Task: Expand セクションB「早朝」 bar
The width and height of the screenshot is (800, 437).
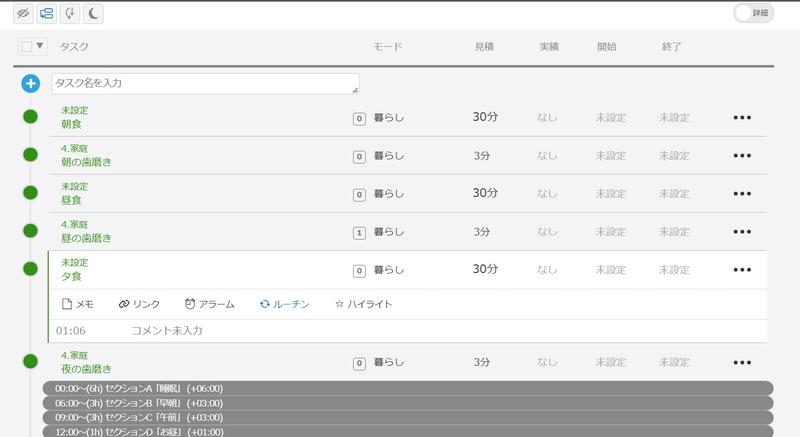Action: pyautogui.click(x=408, y=403)
